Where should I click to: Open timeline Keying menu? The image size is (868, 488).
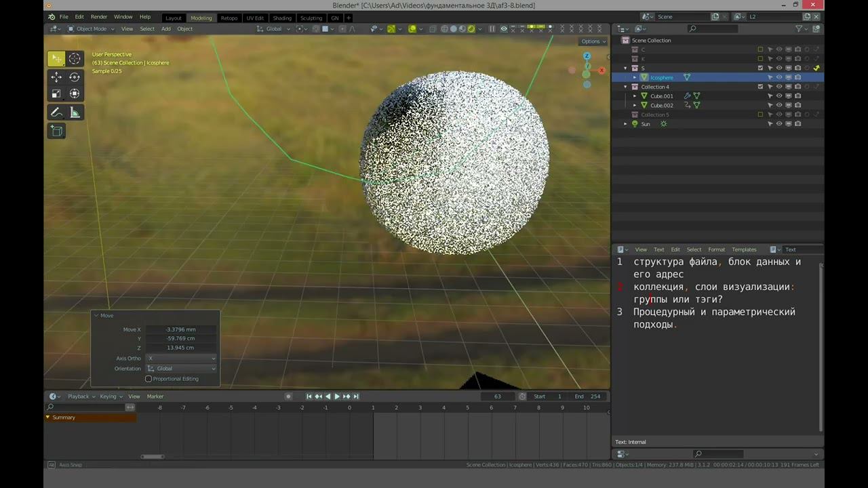(x=111, y=396)
